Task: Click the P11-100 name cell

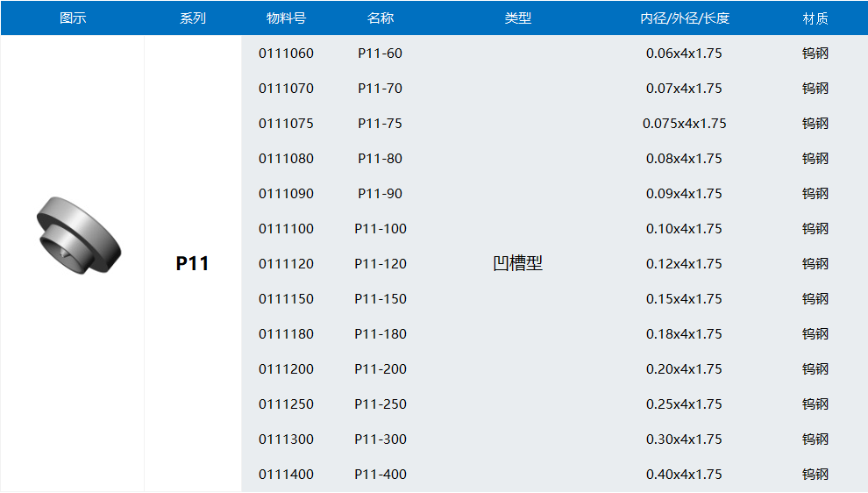Action: 381,229
